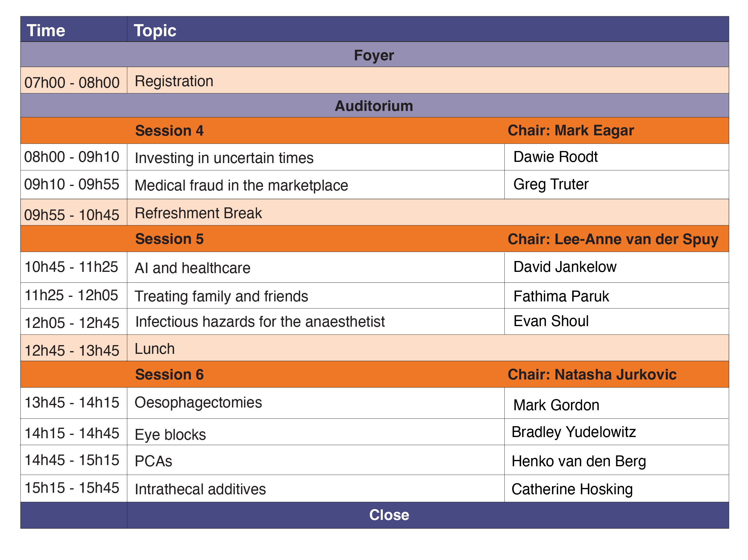Select speaker Greg Truter
The width and height of the screenshot is (748, 560).
551,184
